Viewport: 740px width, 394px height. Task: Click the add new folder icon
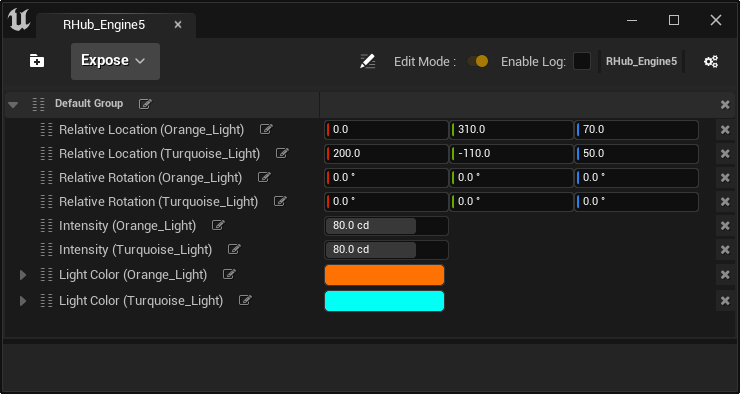coord(37,61)
